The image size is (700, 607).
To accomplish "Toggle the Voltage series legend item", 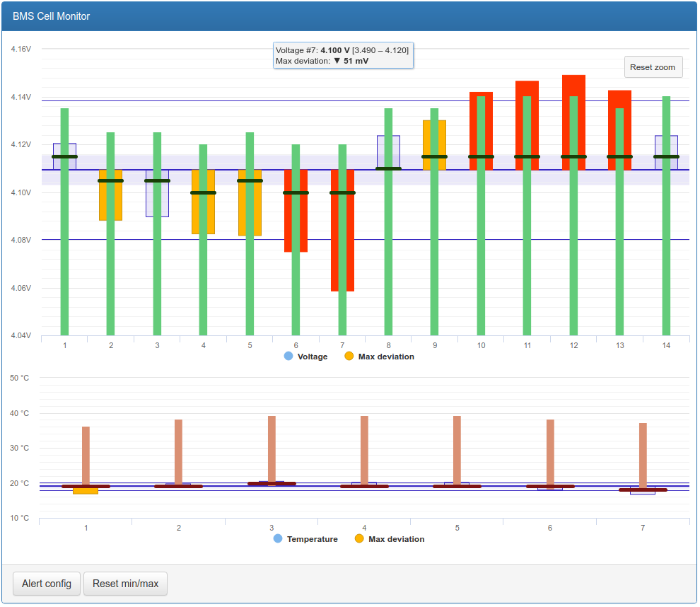I will 312,357.
